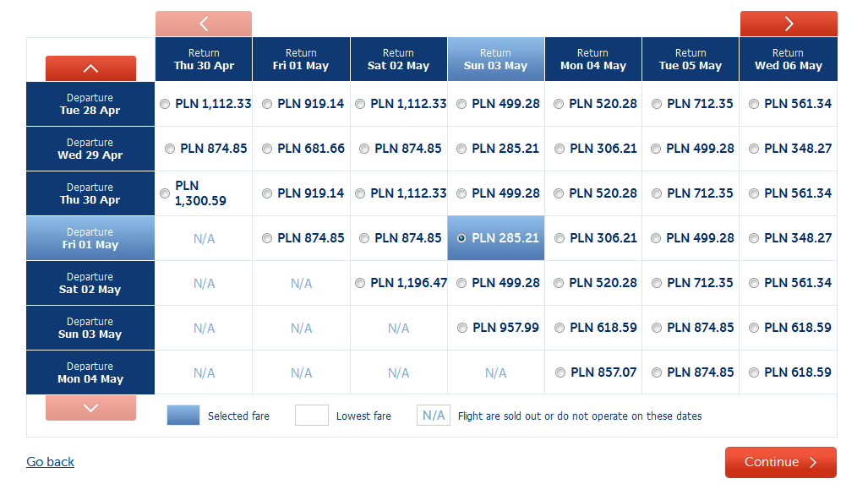
Task: Click the Lowest fare white legend swatch
Action: point(312,415)
